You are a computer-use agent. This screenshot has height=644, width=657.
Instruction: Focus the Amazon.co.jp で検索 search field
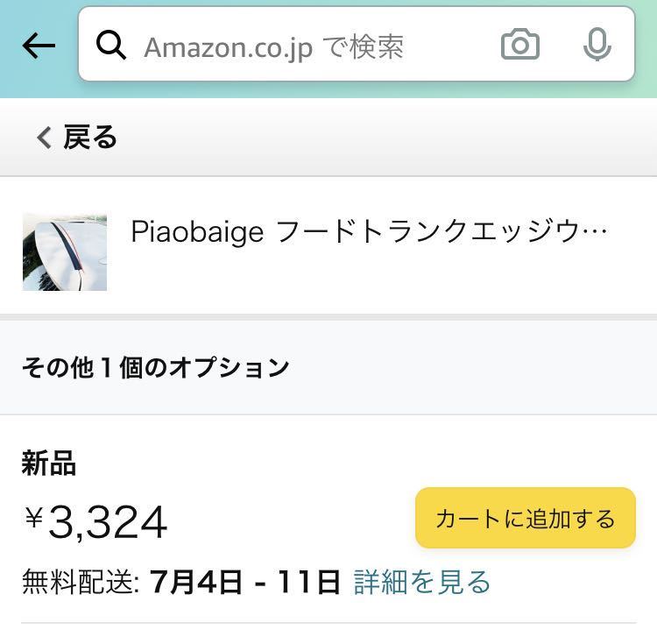click(x=357, y=44)
